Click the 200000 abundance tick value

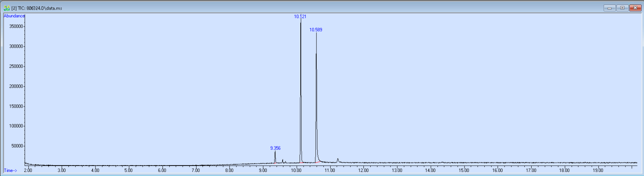point(17,86)
